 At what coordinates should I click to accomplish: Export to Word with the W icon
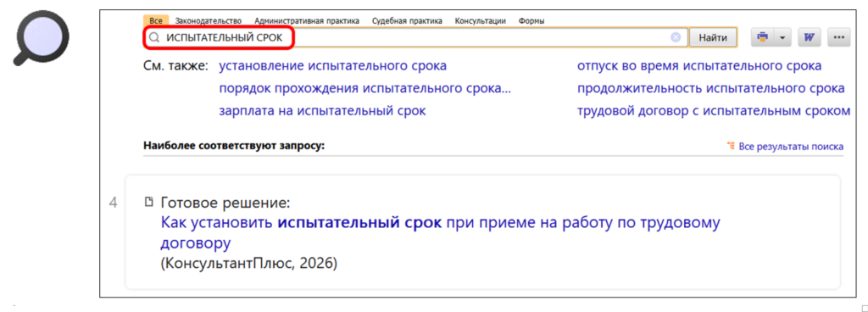pos(810,37)
